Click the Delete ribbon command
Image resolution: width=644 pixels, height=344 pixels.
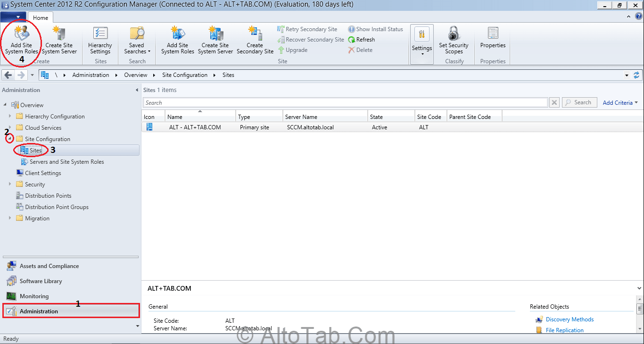pos(361,50)
